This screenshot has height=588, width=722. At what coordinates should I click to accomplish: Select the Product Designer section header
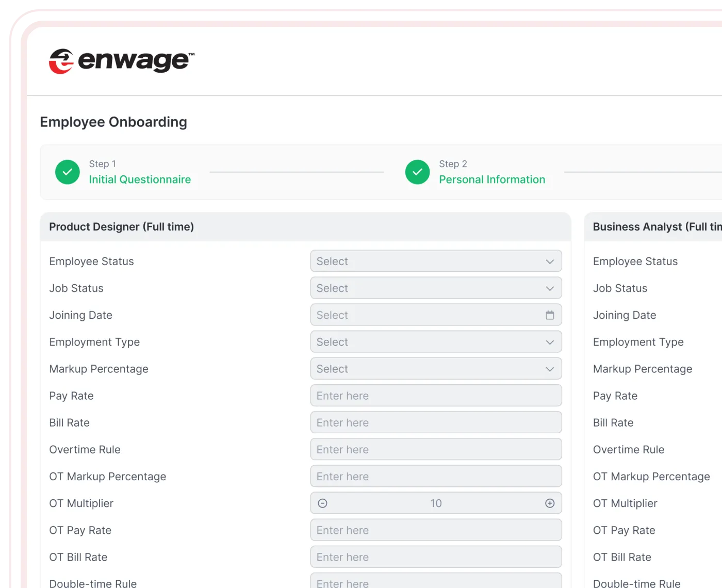[121, 226]
